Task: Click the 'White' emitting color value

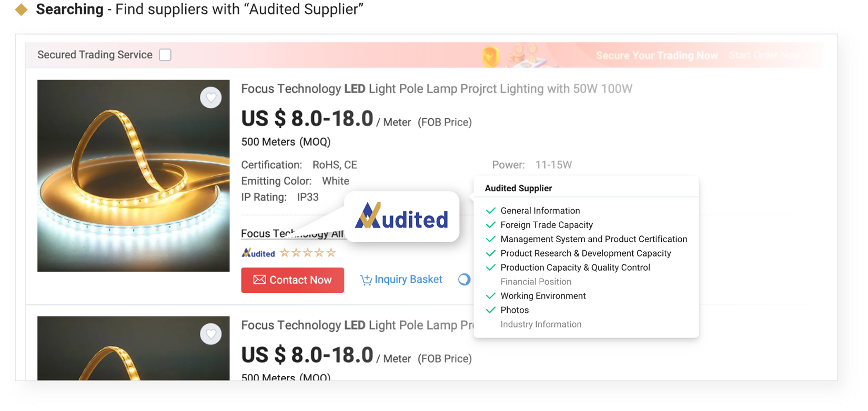Action: (336, 181)
